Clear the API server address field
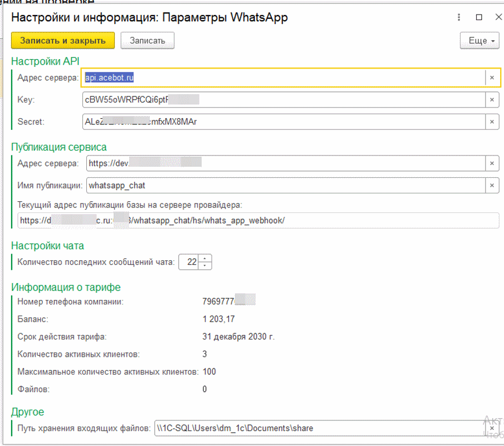Viewport: 504px width, 446px height. [492, 77]
